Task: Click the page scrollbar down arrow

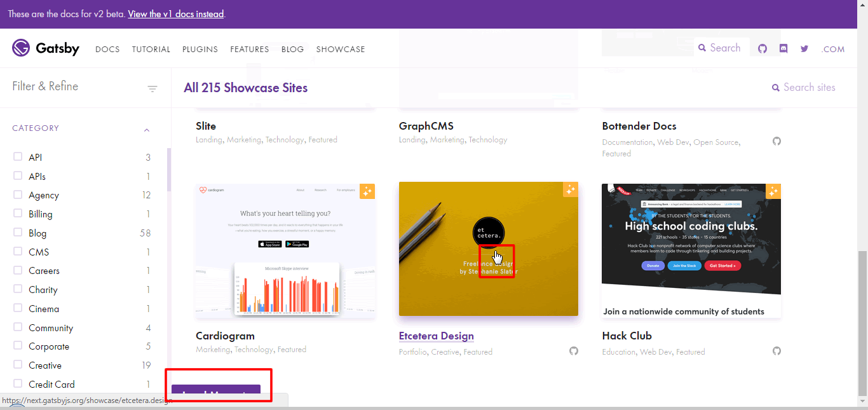Action: click(x=862, y=401)
